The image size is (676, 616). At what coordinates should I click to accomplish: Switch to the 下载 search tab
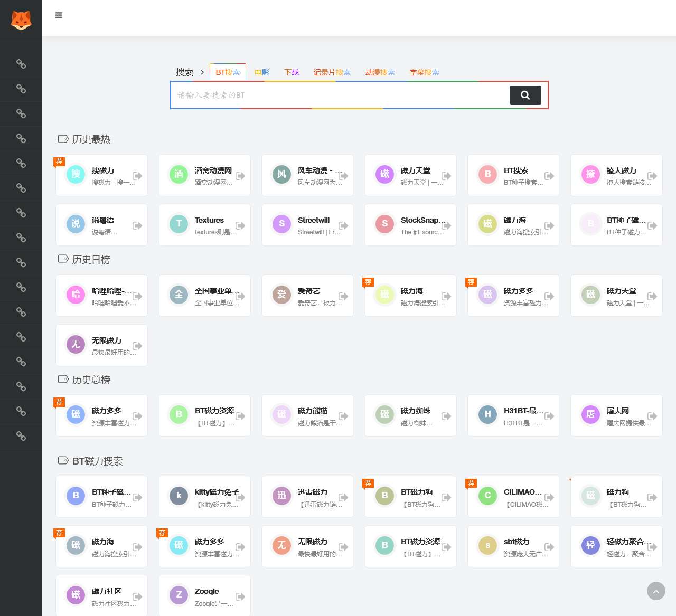pos(292,72)
